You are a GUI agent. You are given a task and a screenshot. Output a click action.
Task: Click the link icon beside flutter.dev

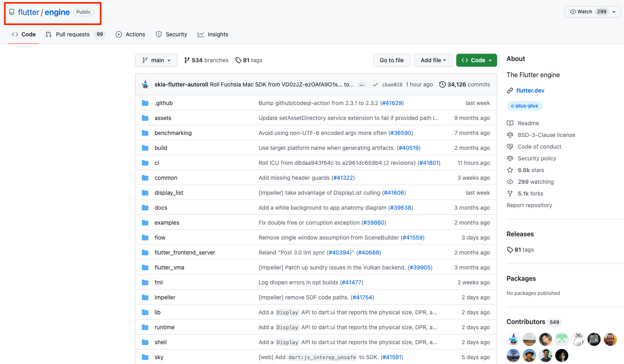pyautogui.click(x=510, y=90)
